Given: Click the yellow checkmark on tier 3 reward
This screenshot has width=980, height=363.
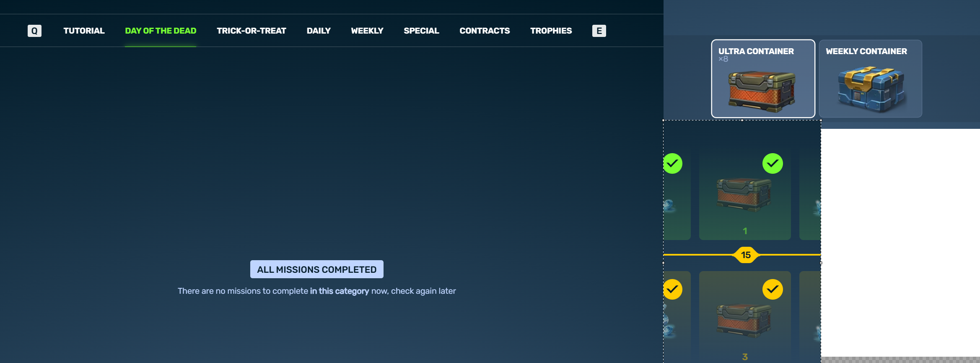Looking at the screenshot, I should pyautogui.click(x=773, y=289).
